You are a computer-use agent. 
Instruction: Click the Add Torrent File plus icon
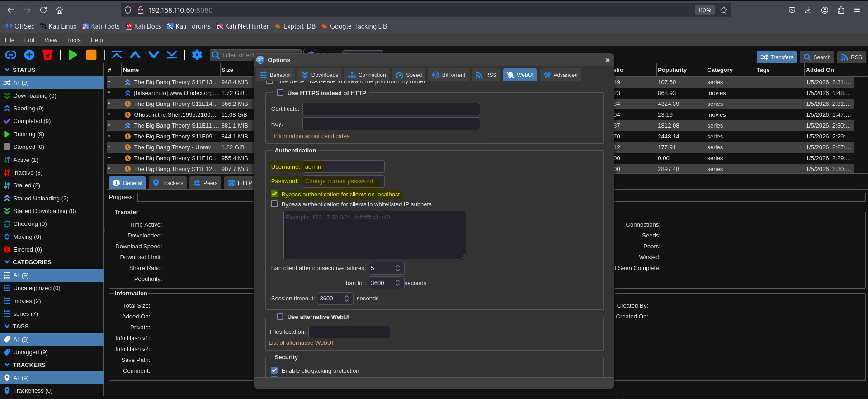[29, 55]
